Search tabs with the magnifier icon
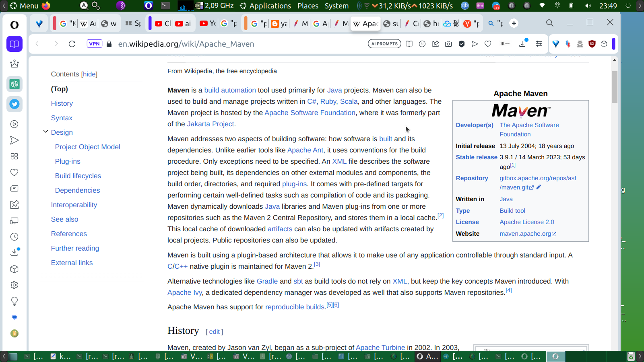The image size is (644, 362). tap(550, 23)
